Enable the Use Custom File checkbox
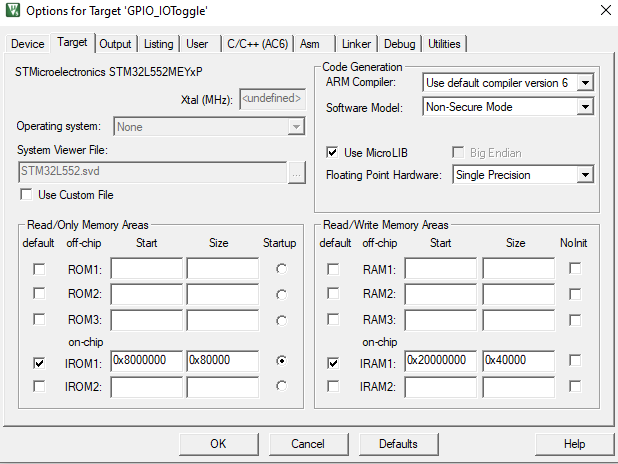Screen dimensions: 618x464 (26, 195)
